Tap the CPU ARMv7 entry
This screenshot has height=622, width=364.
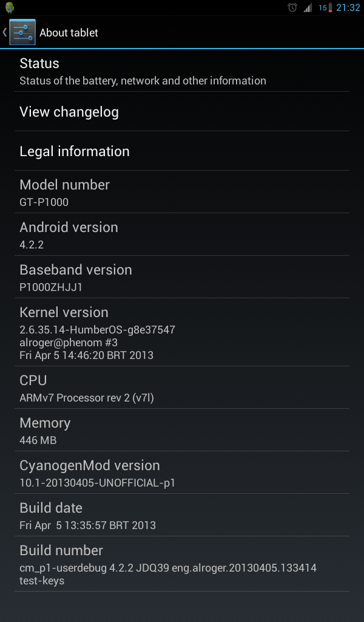182,388
